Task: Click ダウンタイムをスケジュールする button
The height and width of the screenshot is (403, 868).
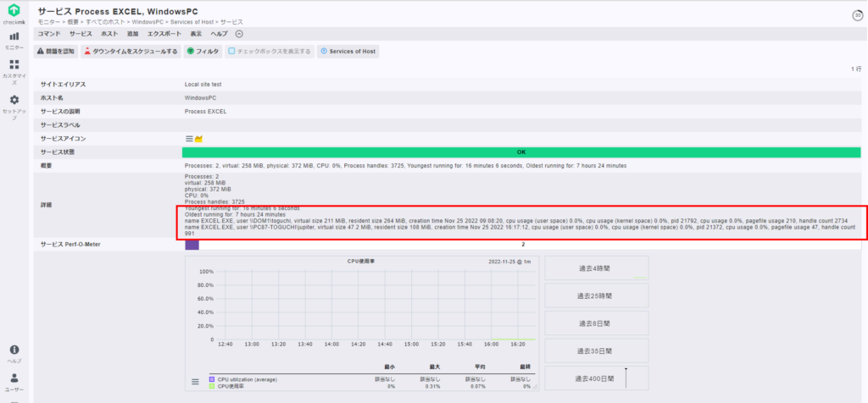Action: click(x=131, y=52)
